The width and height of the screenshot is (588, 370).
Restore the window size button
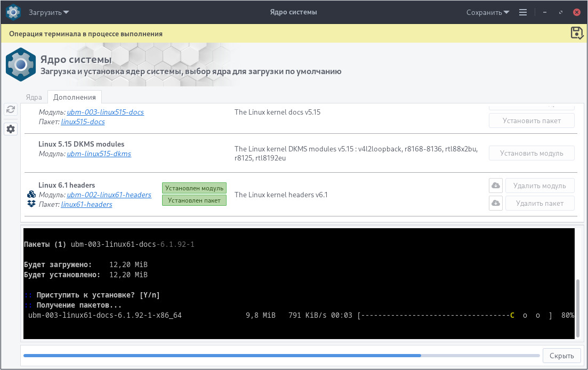click(x=561, y=12)
